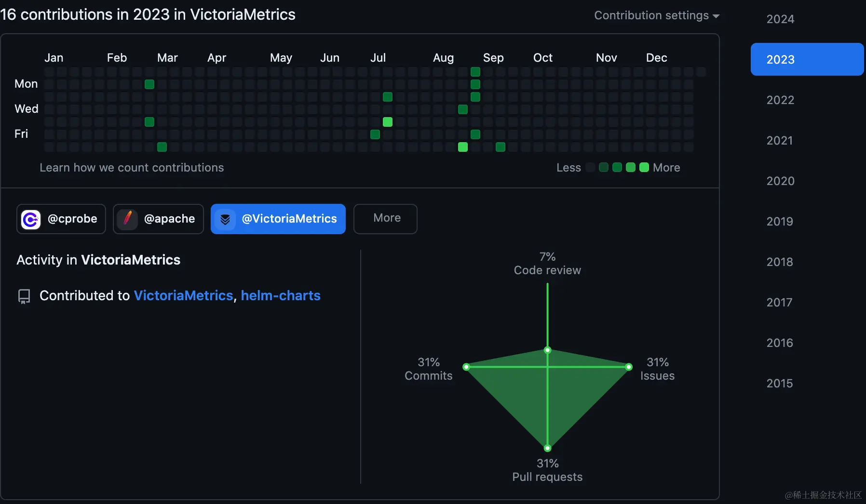866x504 pixels.
Task: Click the 'Jan' month label
Action: (54, 58)
